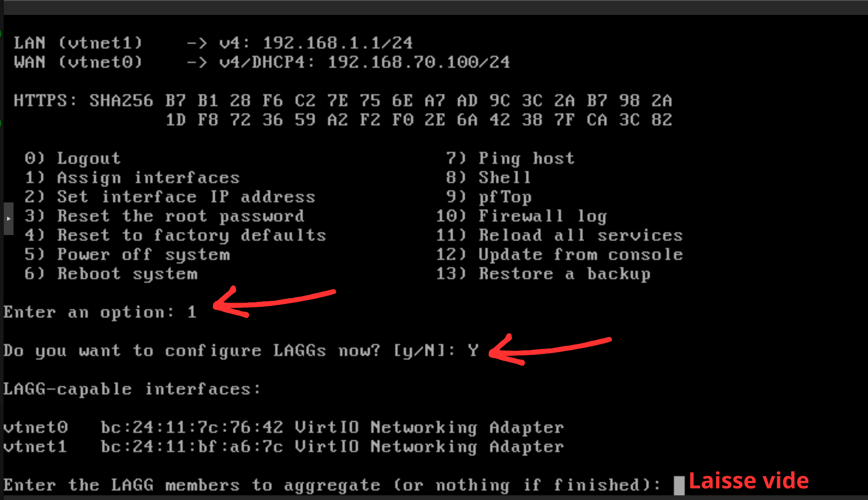Click the Restore a backup option
The height and width of the screenshot is (500, 868).
point(543,274)
